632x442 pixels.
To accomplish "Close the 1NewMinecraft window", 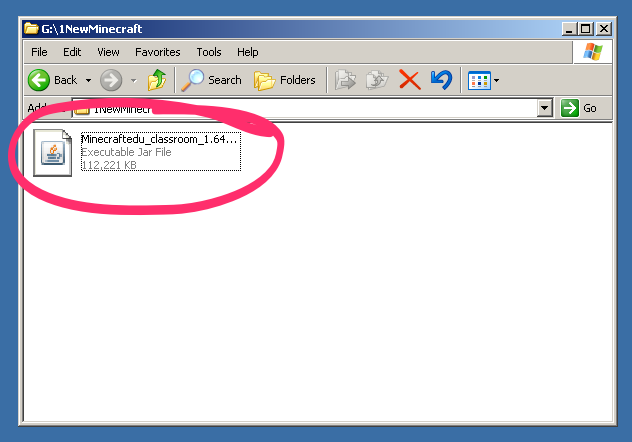I will [x=603, y=29].
